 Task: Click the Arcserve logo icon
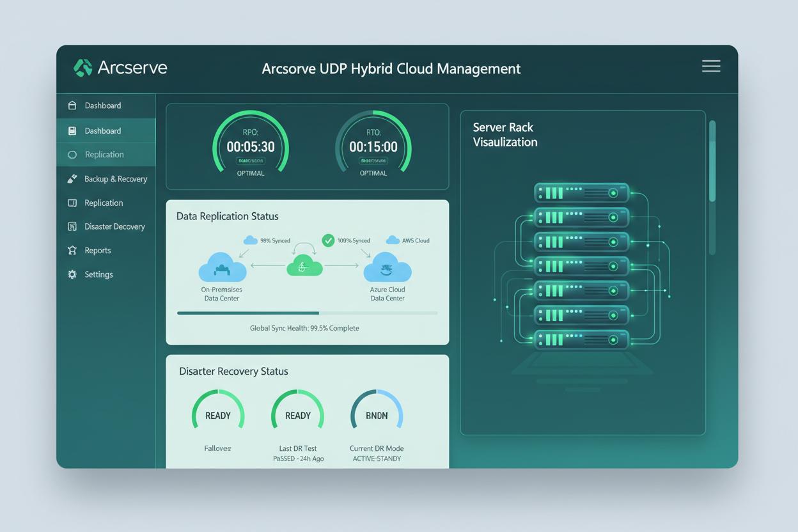(82, 67)
